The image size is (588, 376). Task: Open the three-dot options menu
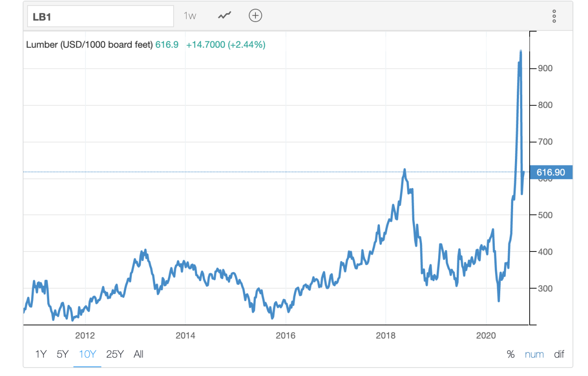[554, 16]
